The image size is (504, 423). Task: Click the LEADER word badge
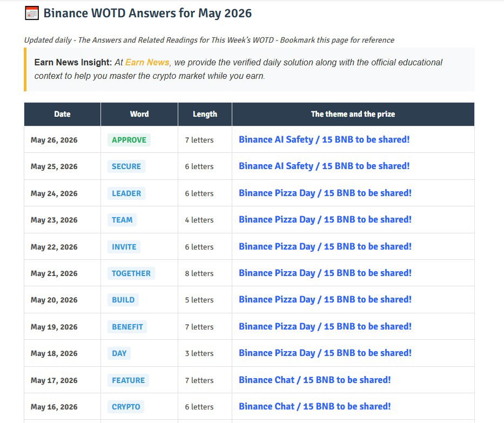(126, 193)
